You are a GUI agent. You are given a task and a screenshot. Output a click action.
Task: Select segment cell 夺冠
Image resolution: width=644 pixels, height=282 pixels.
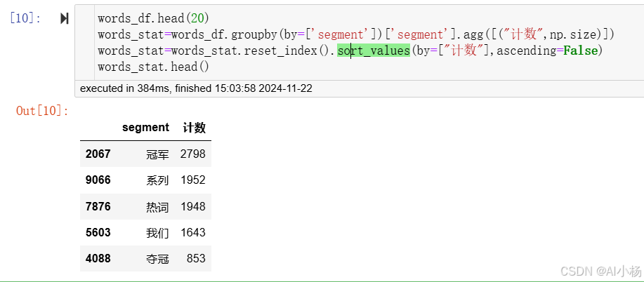tap(157, 259)
